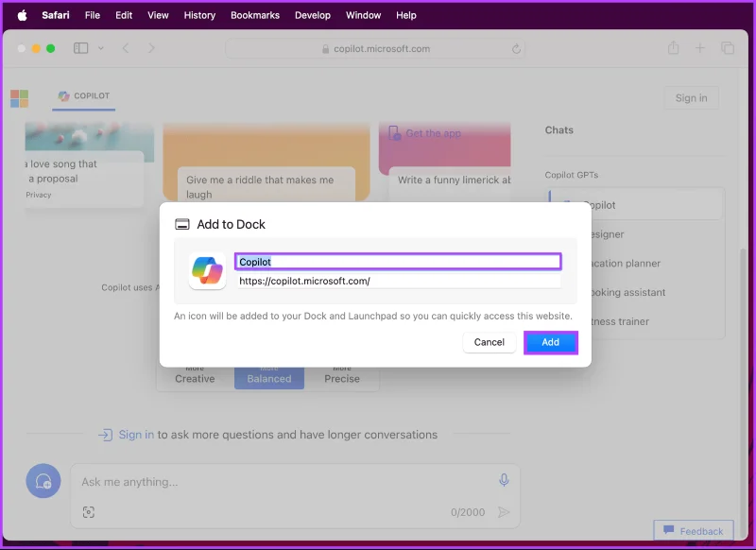Open the Apple menu
Viewport: 756px width, 550px height.
[x=22, y=15]
